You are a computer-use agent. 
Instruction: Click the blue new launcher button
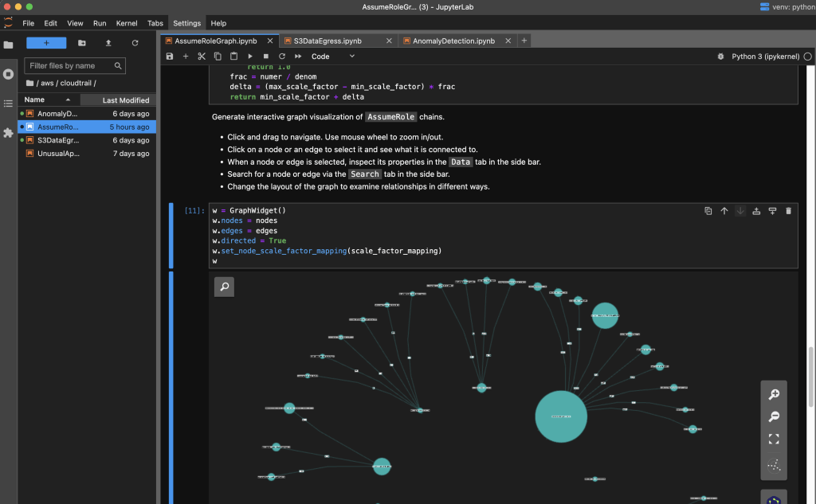pos(46,43)
